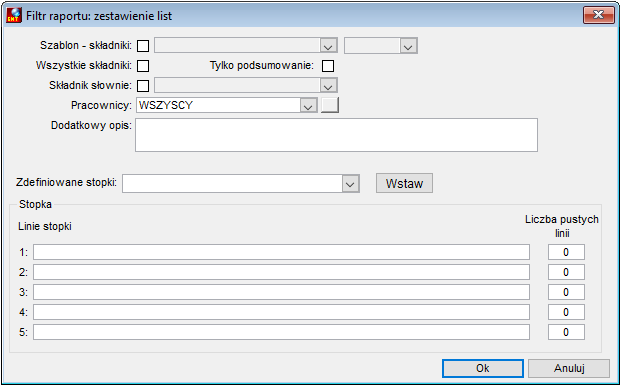Click footer line 1 text field
Image resolution: width=620 pixels, height=385 pixels.
(x=281, y=252)
